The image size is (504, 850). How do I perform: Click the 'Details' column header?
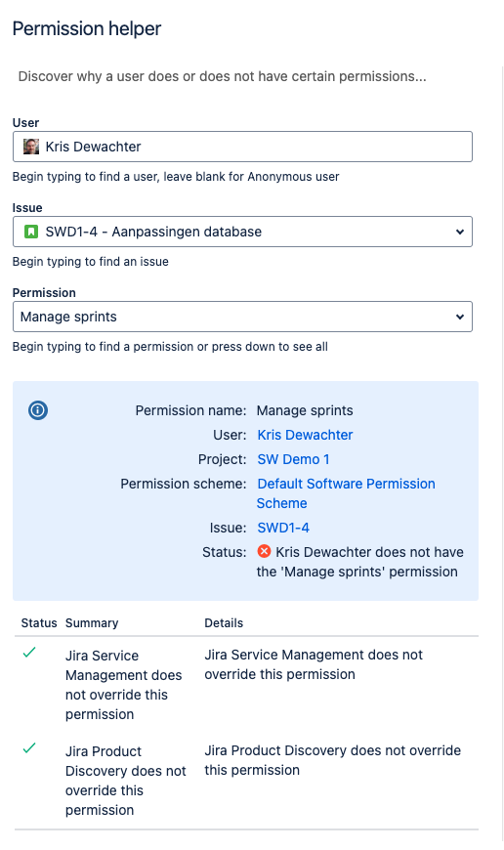click(x=224, y=623)
